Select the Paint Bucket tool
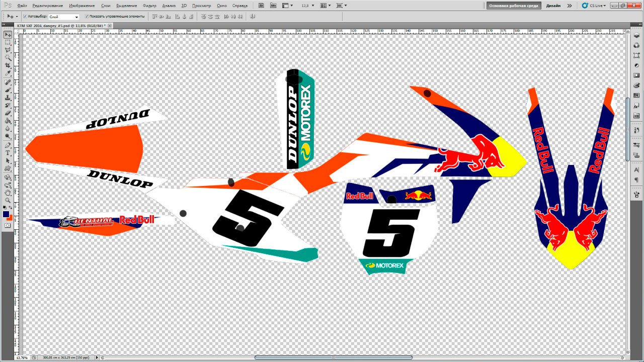The width and height of the screenshot is (644, 362). [8, 121]
